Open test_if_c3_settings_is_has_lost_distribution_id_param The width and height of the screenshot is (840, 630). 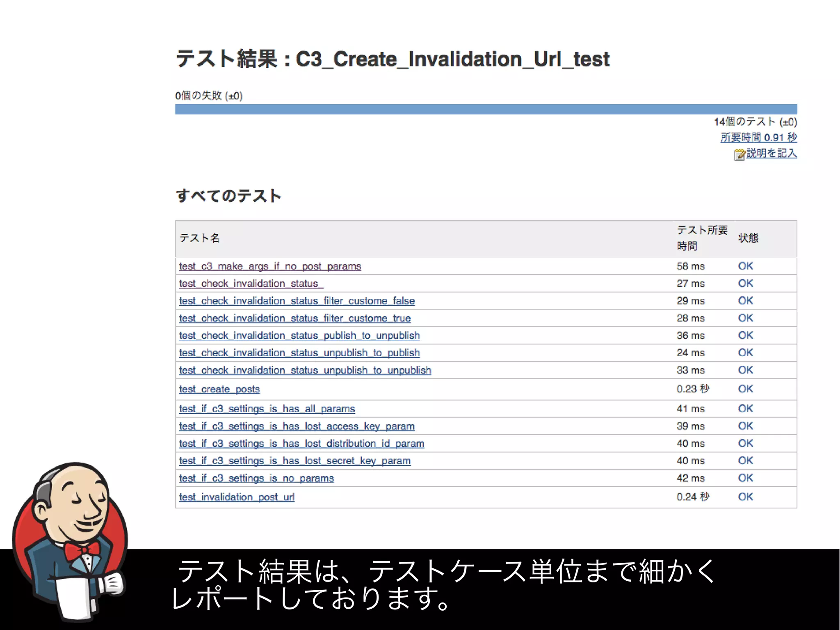[x=301, y=443]
